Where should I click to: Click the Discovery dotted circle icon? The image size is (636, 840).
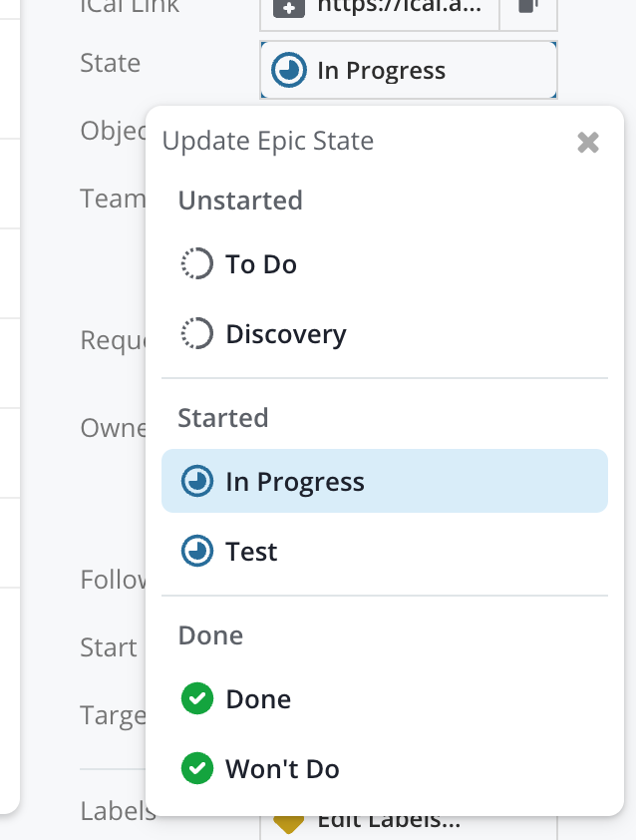(197, 333)
